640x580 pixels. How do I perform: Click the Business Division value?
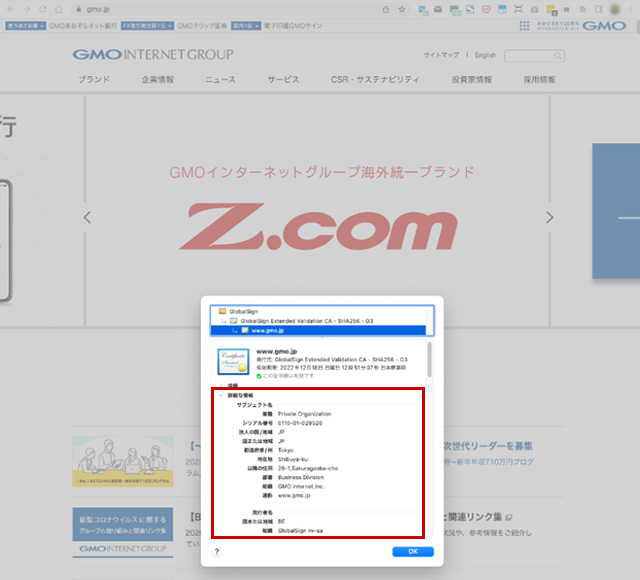300,477
